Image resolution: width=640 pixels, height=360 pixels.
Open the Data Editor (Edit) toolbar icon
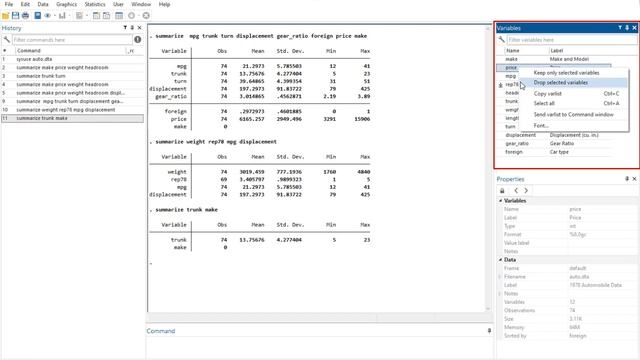tap(96, 16)
